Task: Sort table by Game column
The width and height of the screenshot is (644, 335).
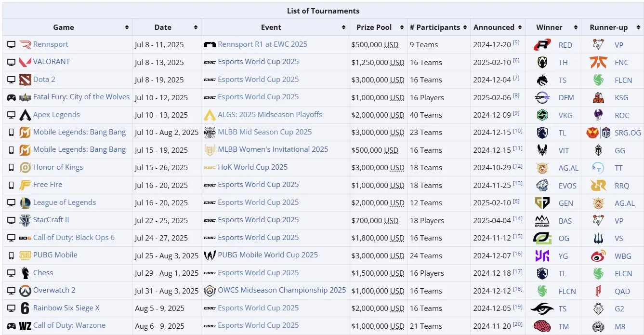Action: click(x=127, y=27)
